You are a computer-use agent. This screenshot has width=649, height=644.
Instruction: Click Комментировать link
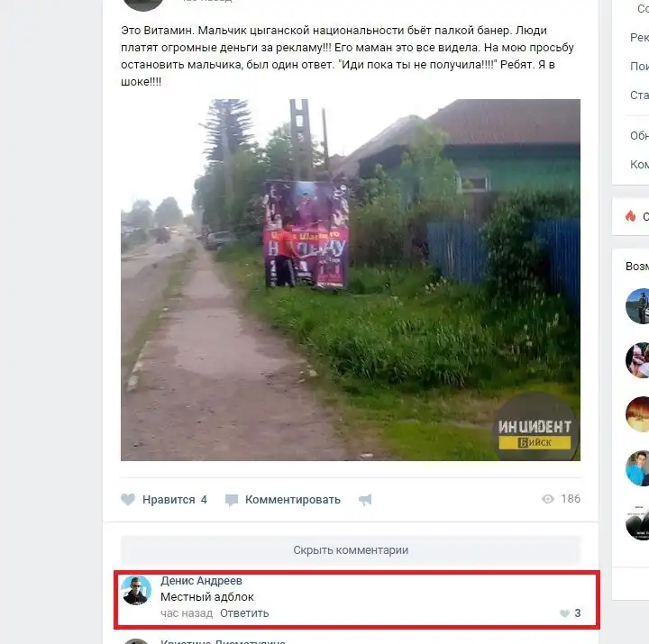tap(293, 500)
